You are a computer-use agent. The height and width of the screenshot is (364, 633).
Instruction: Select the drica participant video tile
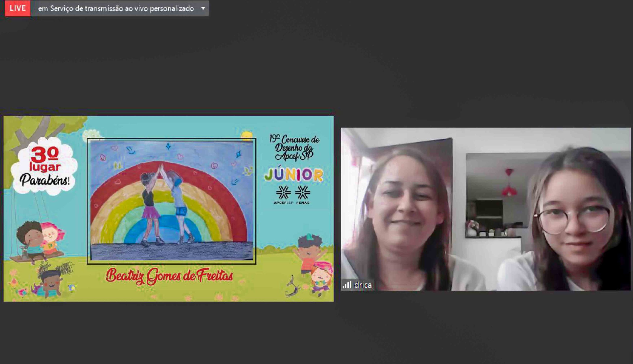click(485, 209)
